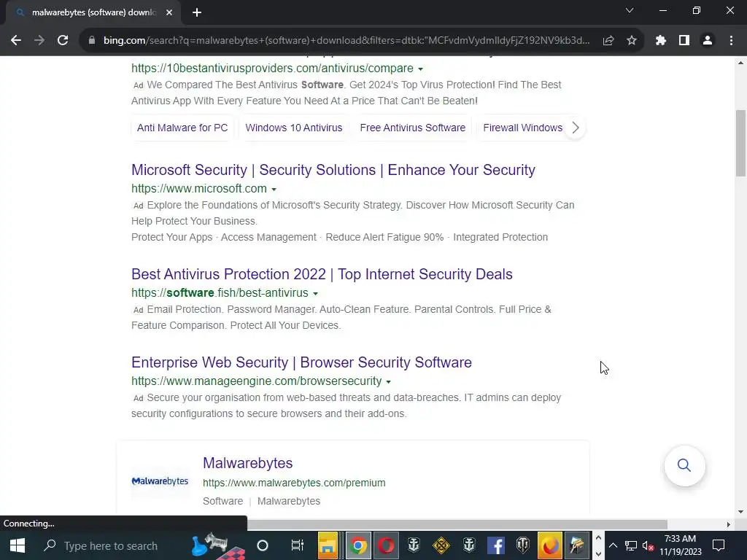Close the malwarebytes search tab
The width and height of the screenshot is (747, 560).
coord(169,12)
